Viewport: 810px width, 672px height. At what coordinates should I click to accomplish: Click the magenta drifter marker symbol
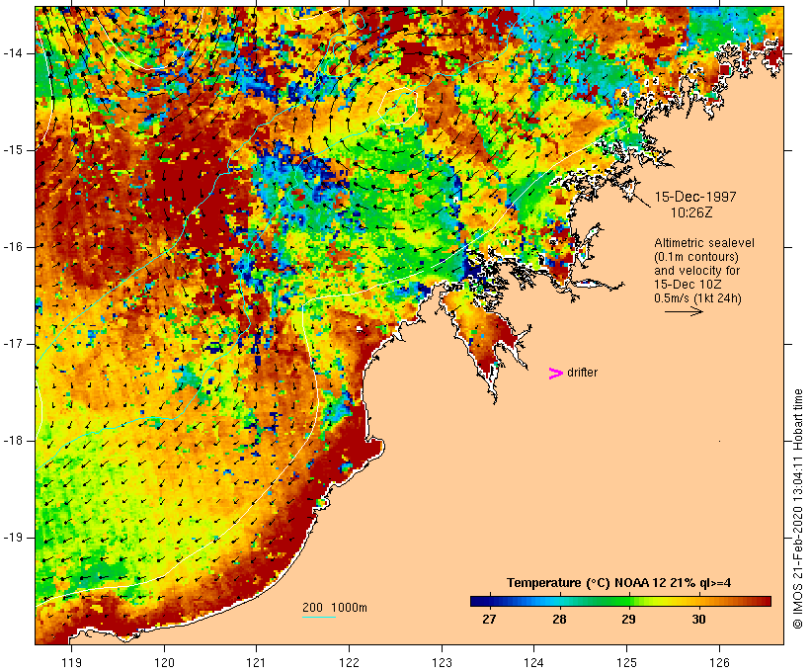point(555,374)
